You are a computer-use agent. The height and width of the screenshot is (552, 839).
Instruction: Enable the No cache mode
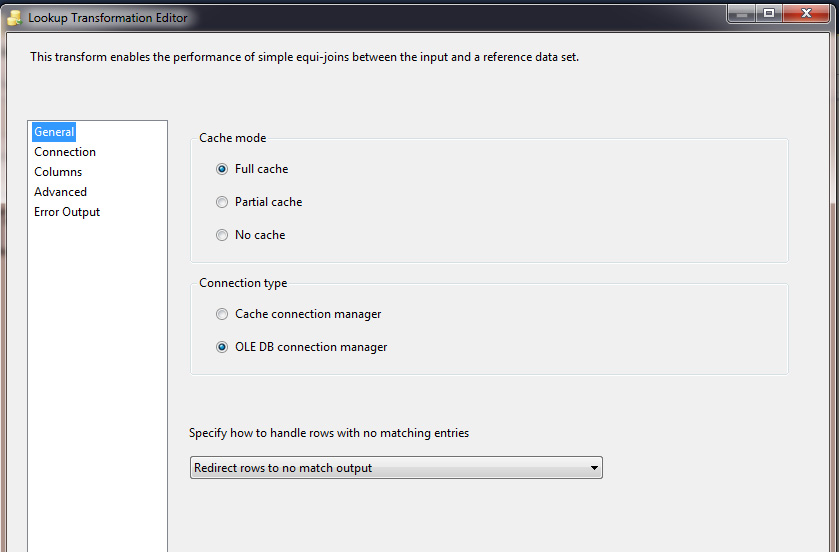click(x=250, y=235)
